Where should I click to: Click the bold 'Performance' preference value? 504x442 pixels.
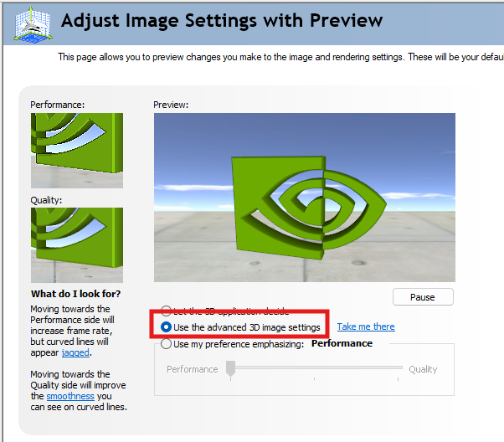[342, 343]
